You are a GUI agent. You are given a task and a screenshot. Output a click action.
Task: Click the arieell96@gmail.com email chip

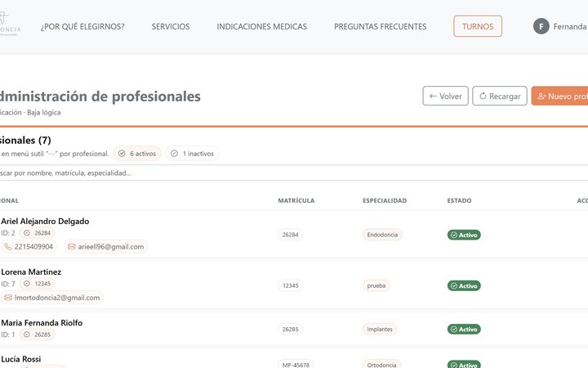tap(105, 246)
